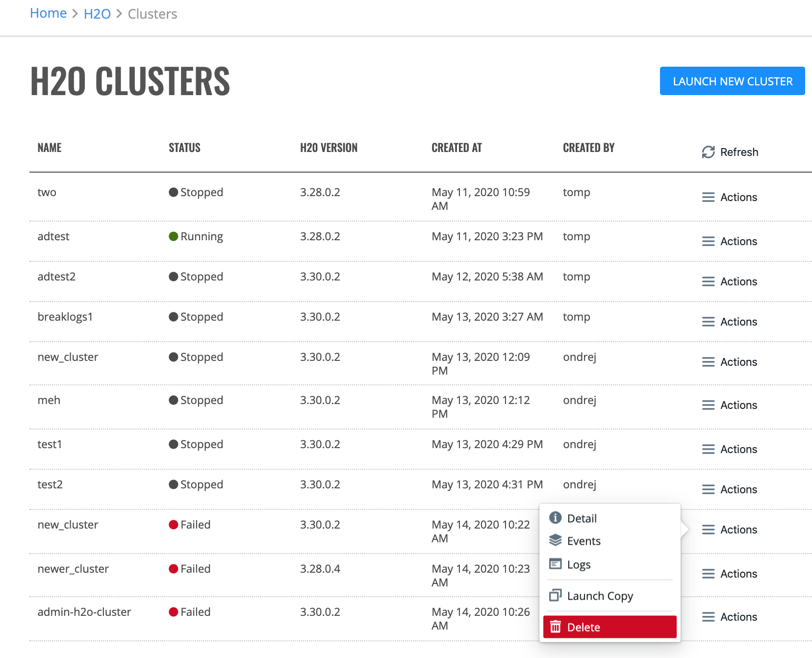
Task: Click the cluster name meh
Action: 49,400
